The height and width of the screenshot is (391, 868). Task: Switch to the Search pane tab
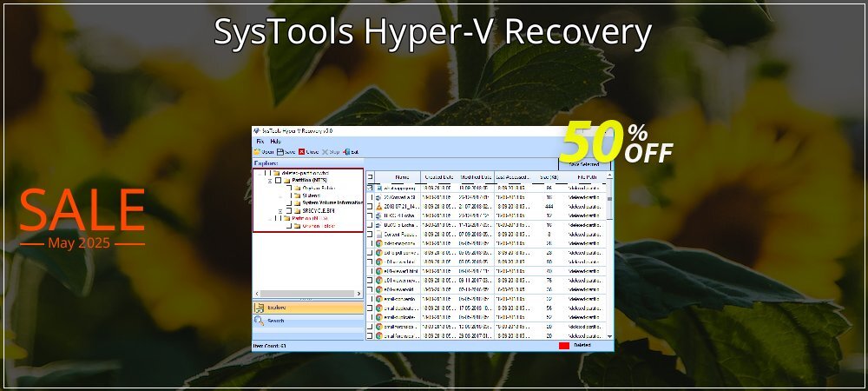click(x=308, y=321)
